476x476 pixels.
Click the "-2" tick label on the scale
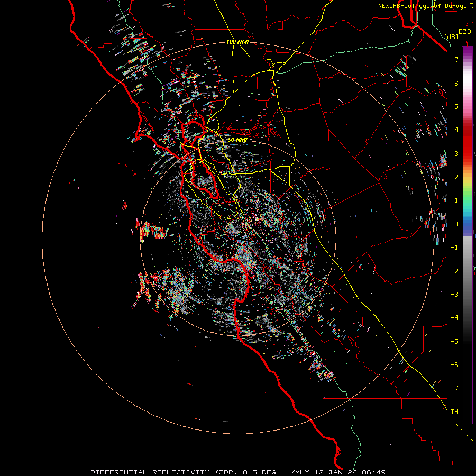pos(454,271)
